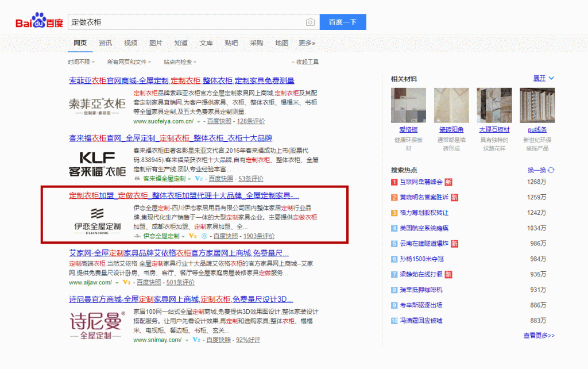Click 查看更多>> under hot searches

tap(539, 336)
